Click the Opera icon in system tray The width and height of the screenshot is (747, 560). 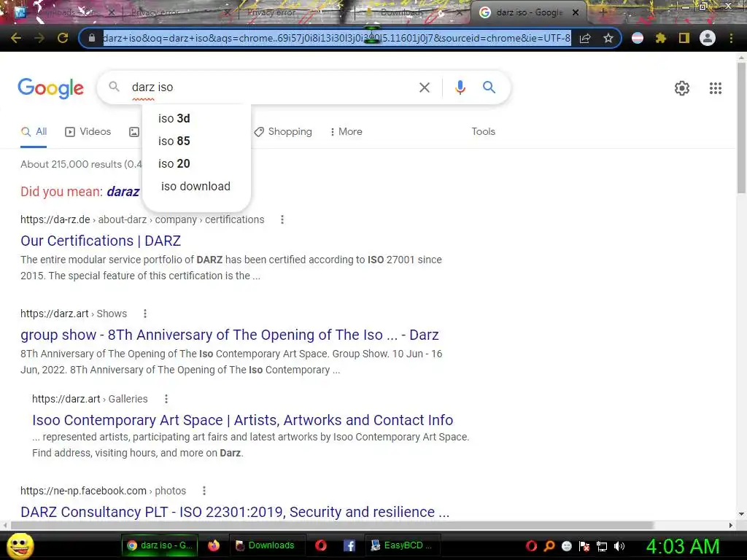(531, 546)
